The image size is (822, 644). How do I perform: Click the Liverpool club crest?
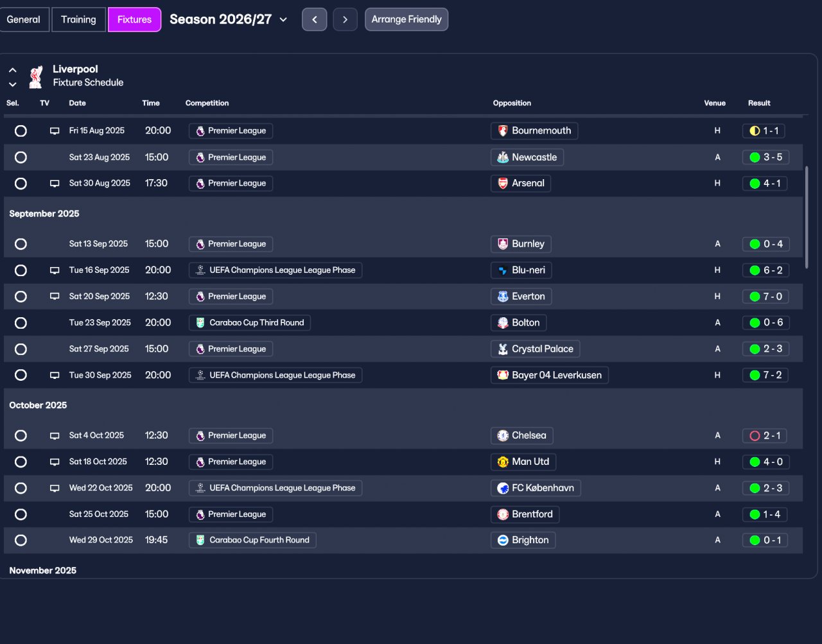[36, 76]
